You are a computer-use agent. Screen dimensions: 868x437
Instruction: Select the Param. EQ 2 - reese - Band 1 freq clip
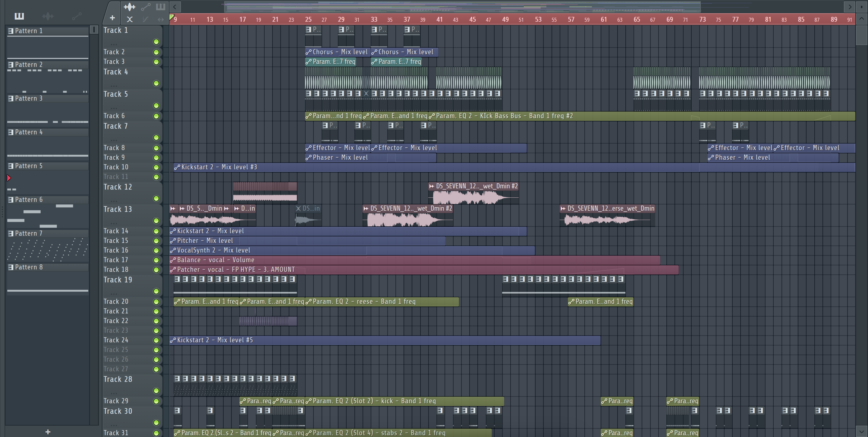pyautogui.click(x=382, y=302)
